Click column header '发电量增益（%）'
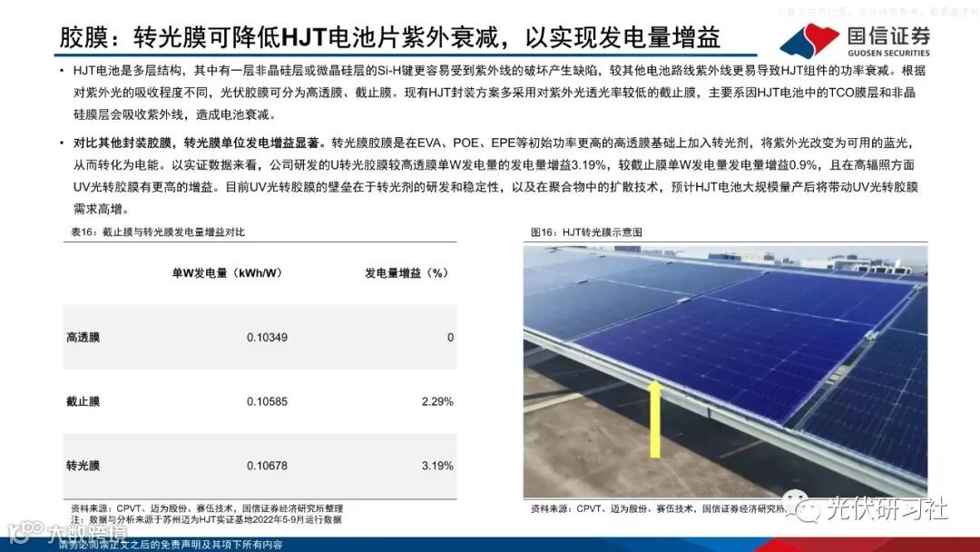This screenshot has height=552, width=980. [x=407, y=273]
